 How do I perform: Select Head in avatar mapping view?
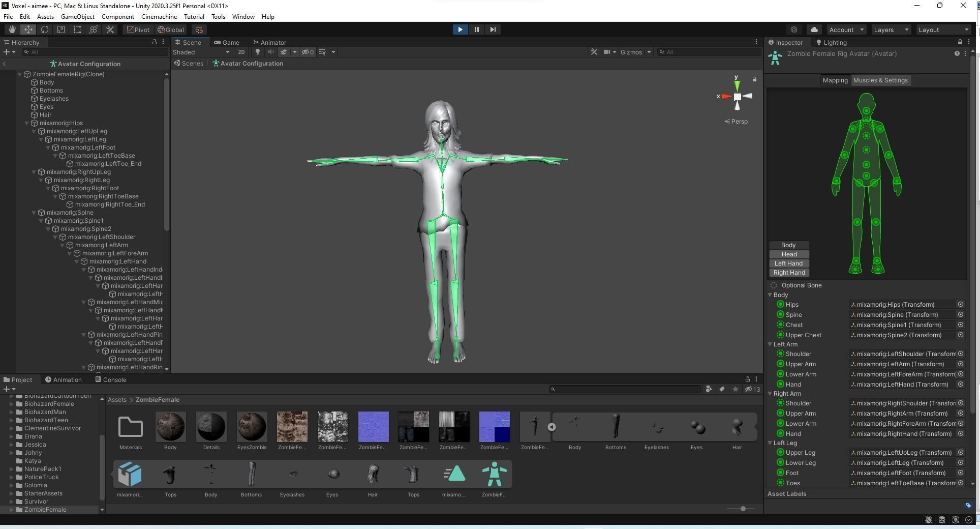click(789, 254)
